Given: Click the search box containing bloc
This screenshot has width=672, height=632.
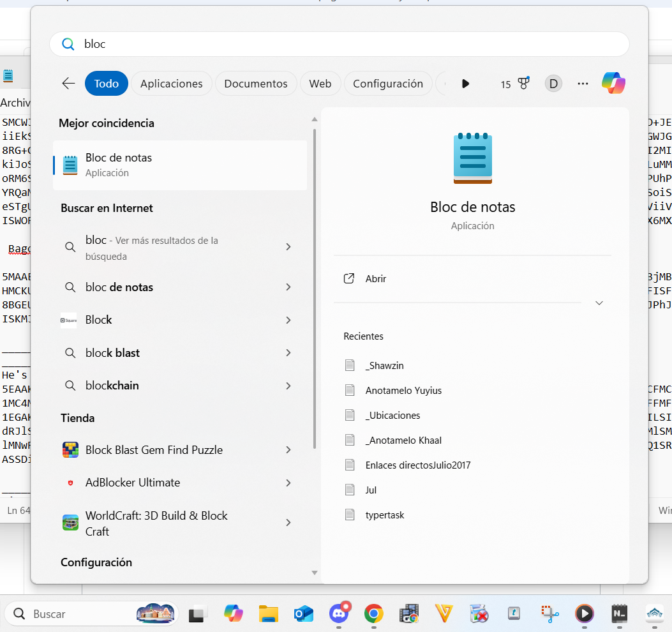Looking at the screenshot, I should coord(340,44).
